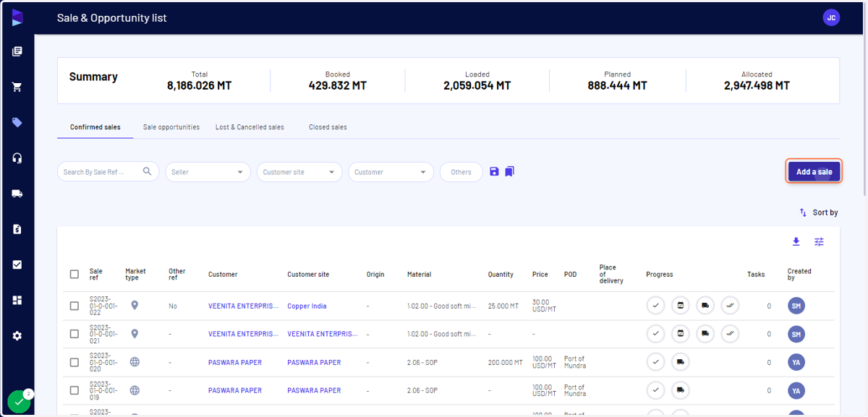Image resolution: width=868 pixels, height=417 pixels.
Task: Open PASWARA PAPER customer link in row 020
Action: [x=235, y=362]
